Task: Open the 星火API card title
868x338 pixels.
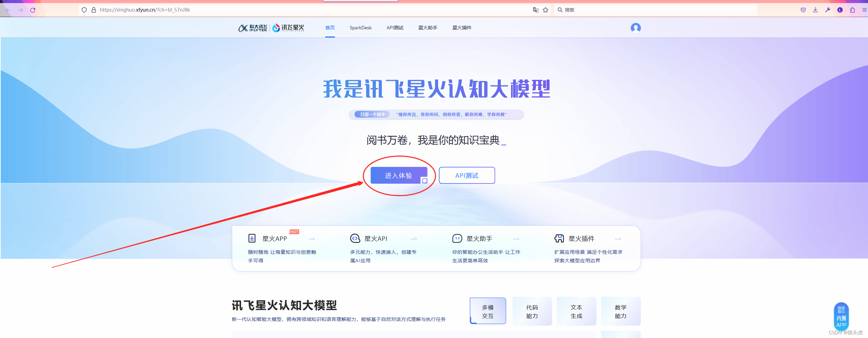Action: click(376, 239)
